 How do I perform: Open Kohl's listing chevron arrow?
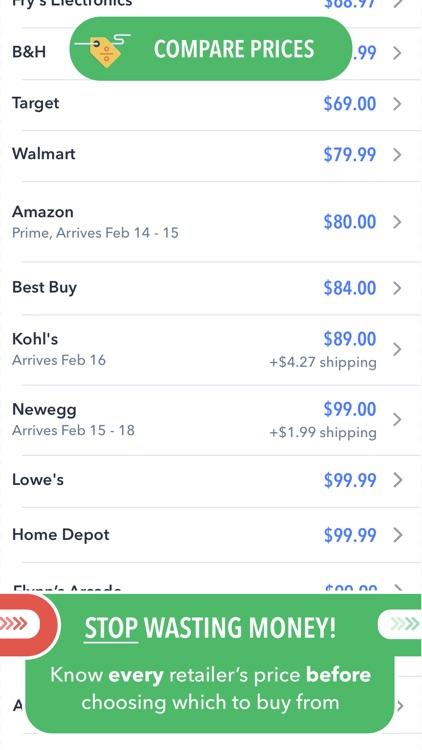(397, 349)
